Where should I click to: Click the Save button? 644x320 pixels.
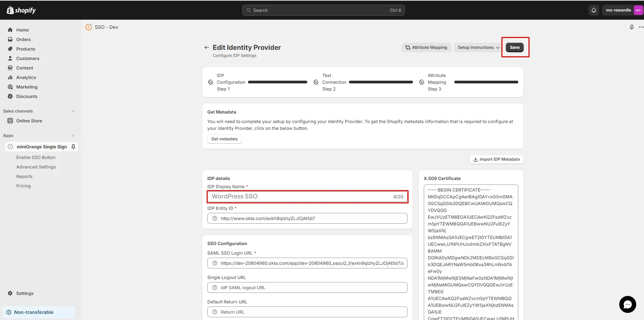coord(515,47)
